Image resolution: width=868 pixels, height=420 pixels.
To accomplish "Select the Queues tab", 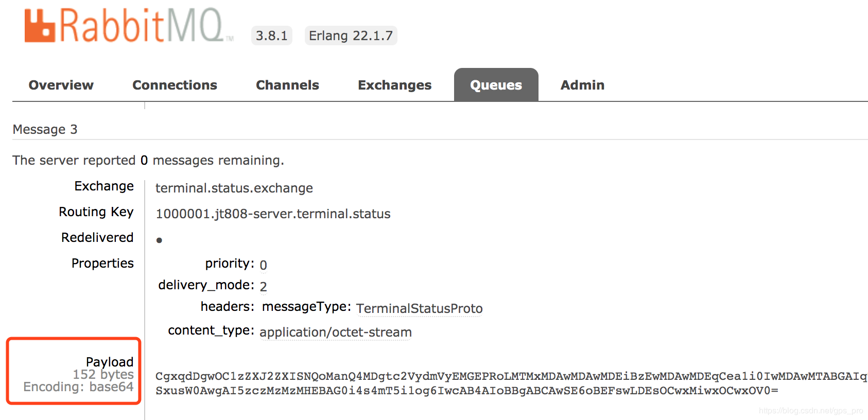I will click(x=496, y=85).
